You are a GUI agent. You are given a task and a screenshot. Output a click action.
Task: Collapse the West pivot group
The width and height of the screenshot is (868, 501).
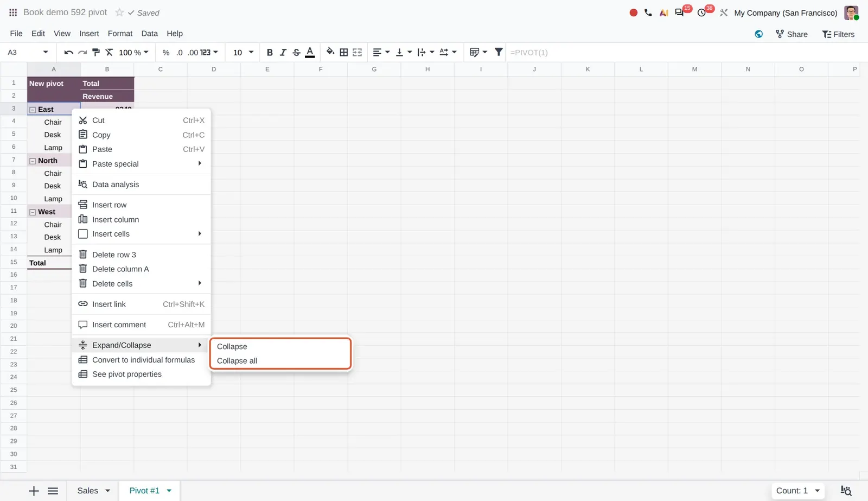pyautogui.click(x=33, y=212)
